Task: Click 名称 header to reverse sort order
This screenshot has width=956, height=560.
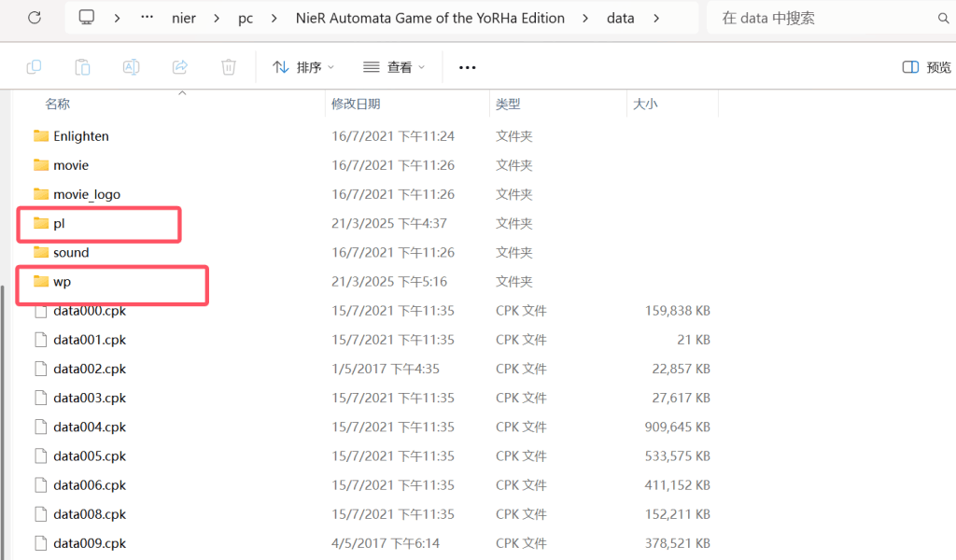Action: point(58,104)
